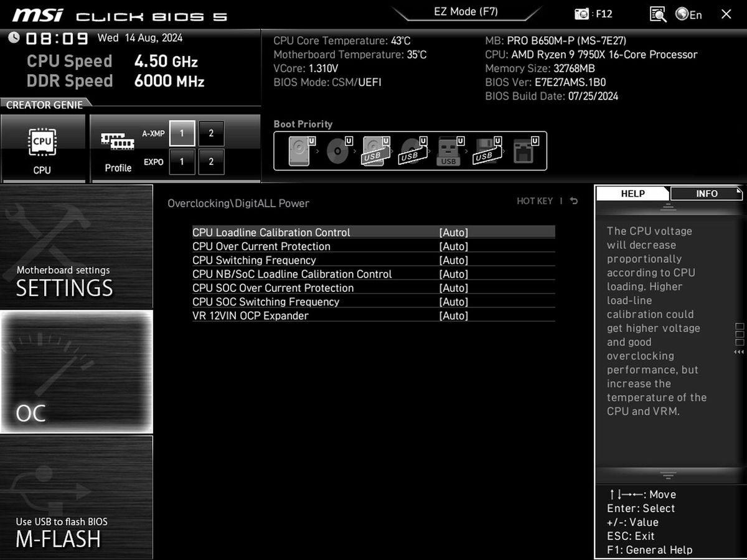The width and height of the screenshot is (747, 560).
Task: Select the CPU Loadline Calibration Control row label
Action: [271, 232]
